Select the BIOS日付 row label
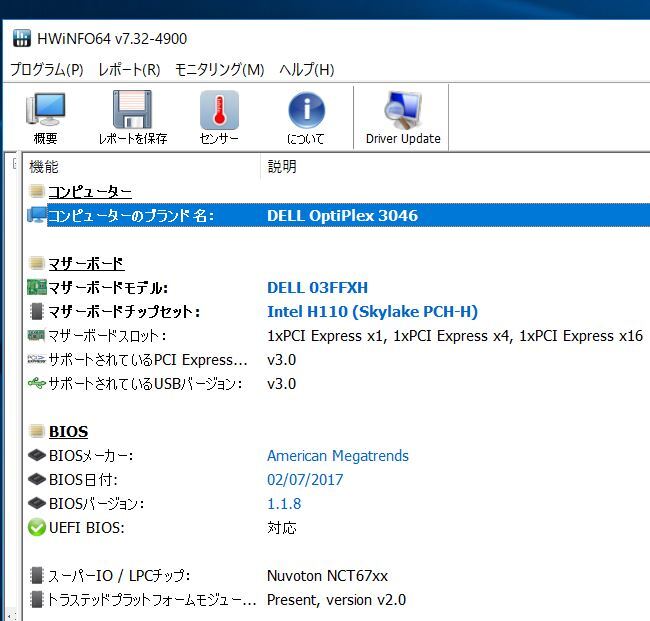The width and height of the screenshot is (650, 621). pyautogui.click(x=83, y=480)
